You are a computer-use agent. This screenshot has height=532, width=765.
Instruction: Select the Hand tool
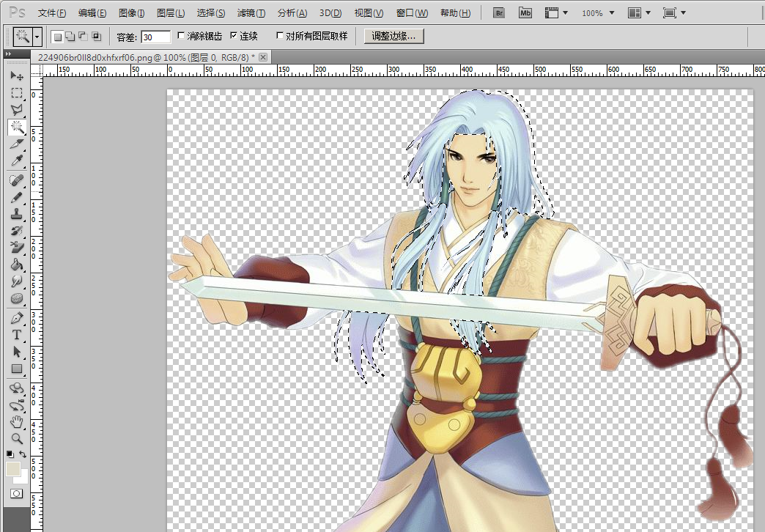17,421
